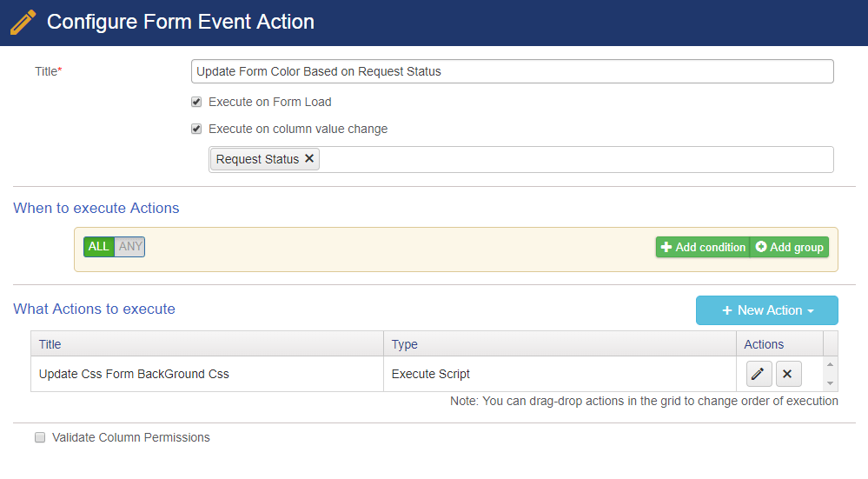Click the circled plus icon on Add group
Screen dimensions: 868x479
[x=761, y=247]
